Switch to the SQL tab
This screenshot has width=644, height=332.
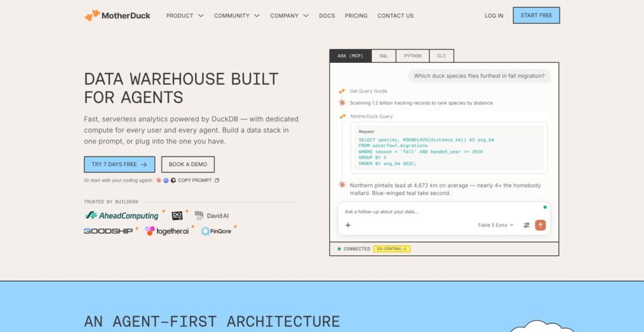[384, 56]
